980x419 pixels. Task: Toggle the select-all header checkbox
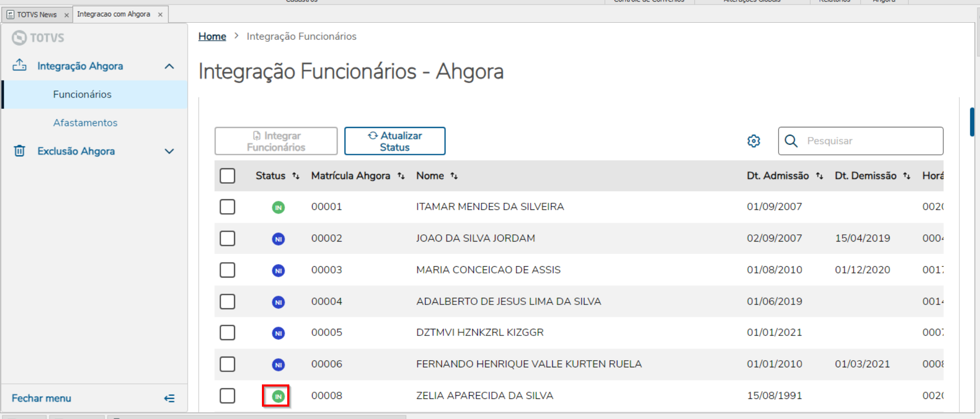coord(227,175)
